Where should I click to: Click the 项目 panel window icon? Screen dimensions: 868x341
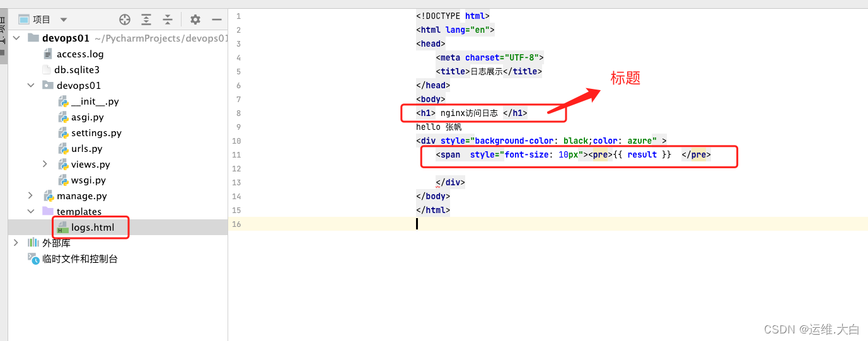tap(23, 20)
